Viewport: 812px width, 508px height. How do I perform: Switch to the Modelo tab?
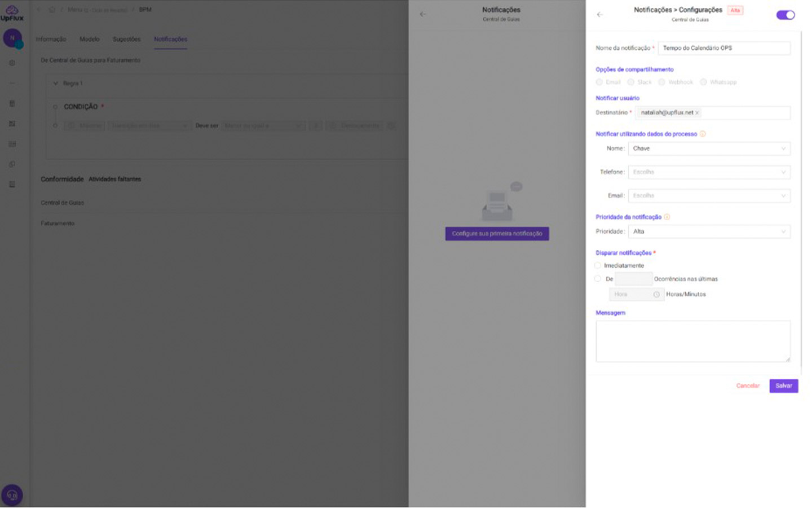pyautogui.click(x=89, y=40)
